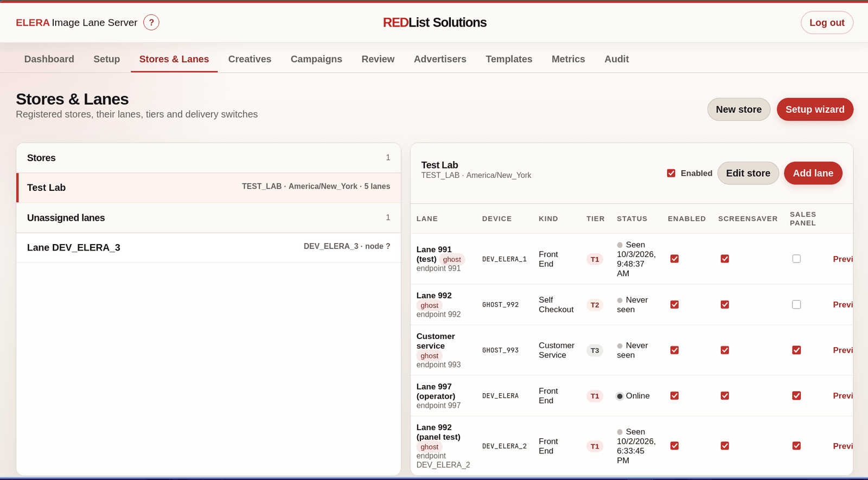Click the Add lane button
This screenshot has width=868, height=480.
pos(813,173)
